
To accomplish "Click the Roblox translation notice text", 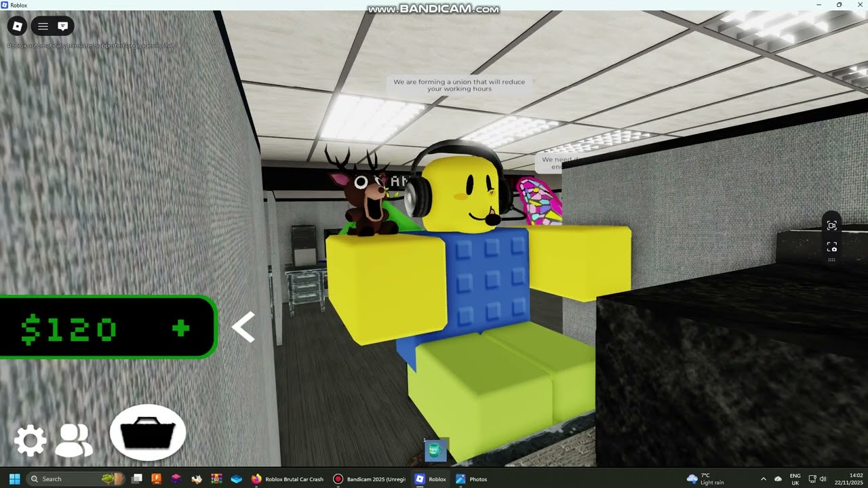I will click(90, 46).
